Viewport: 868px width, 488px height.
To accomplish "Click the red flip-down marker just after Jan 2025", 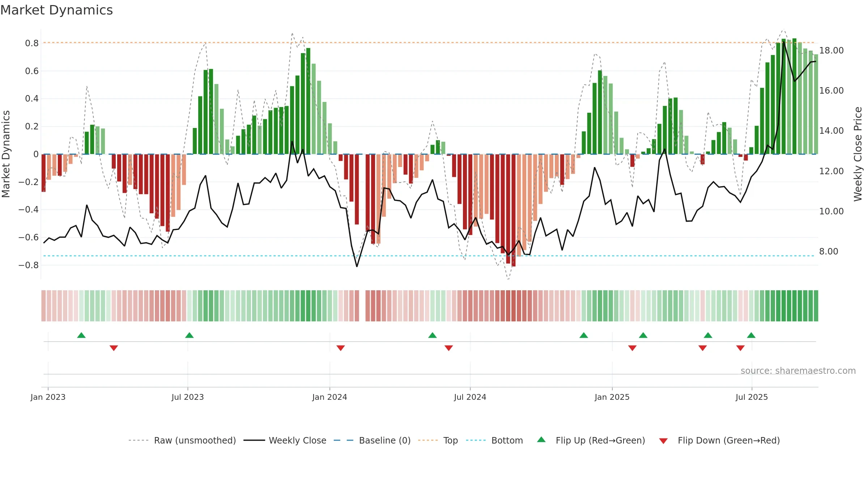I will [633, 348].
